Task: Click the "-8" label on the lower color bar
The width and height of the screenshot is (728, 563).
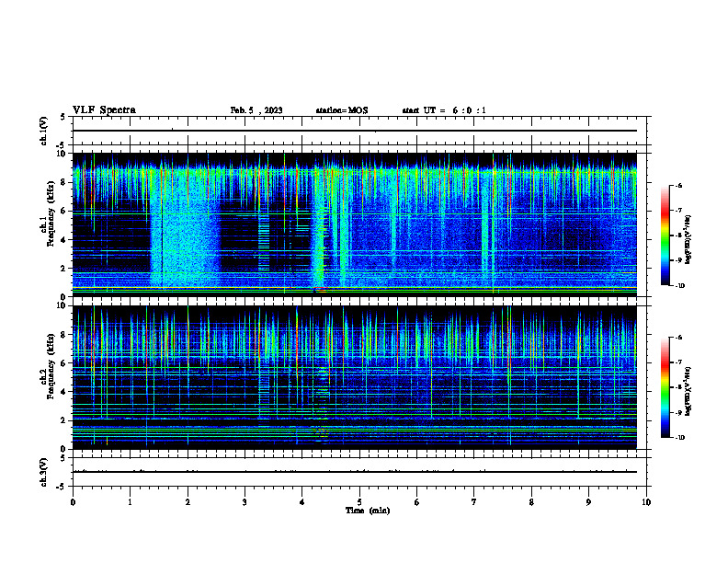Action: pyautogui.click(x=677, y=387)
